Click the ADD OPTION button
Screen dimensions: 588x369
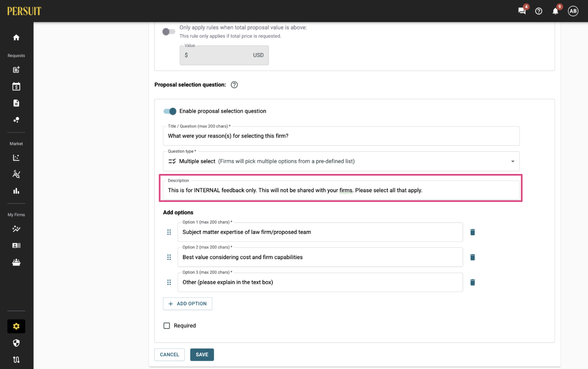(x=188, y=304)
